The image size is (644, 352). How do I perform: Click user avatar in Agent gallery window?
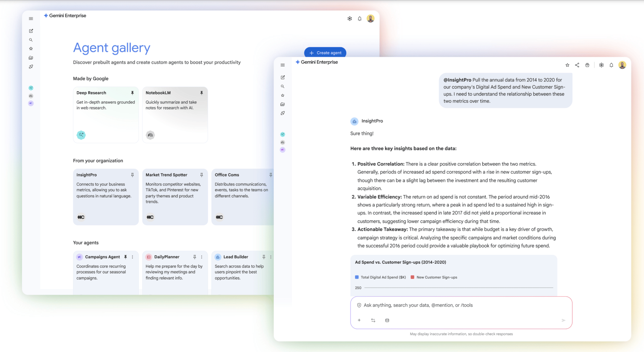coord(371,18)
